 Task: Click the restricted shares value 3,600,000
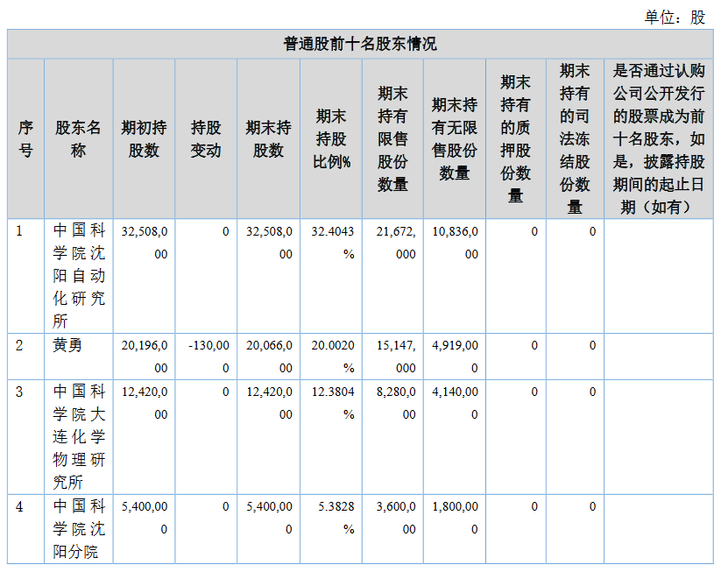(x=396, y=518)
